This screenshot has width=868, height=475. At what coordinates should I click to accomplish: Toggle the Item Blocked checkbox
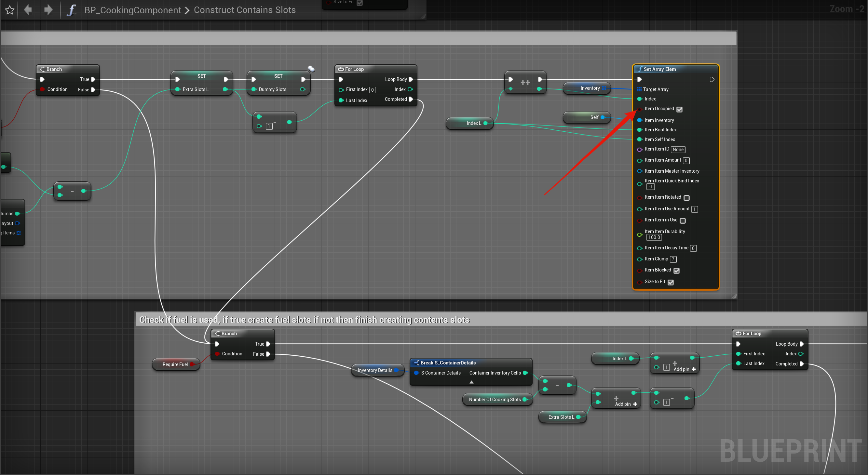[676, 270]
